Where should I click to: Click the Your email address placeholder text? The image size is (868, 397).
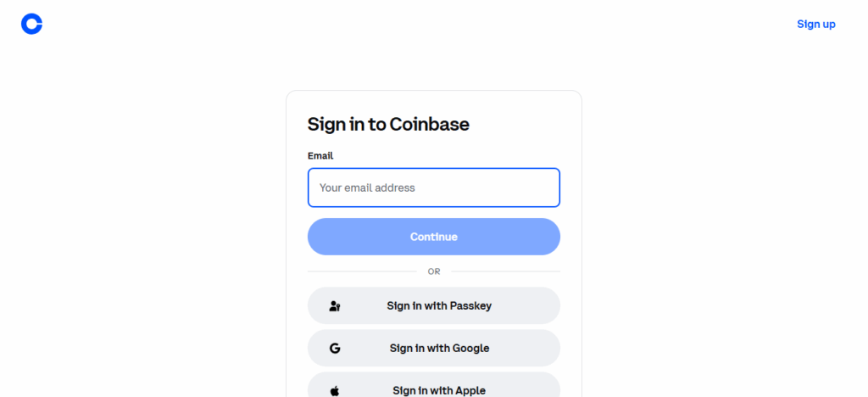(367, 187)
